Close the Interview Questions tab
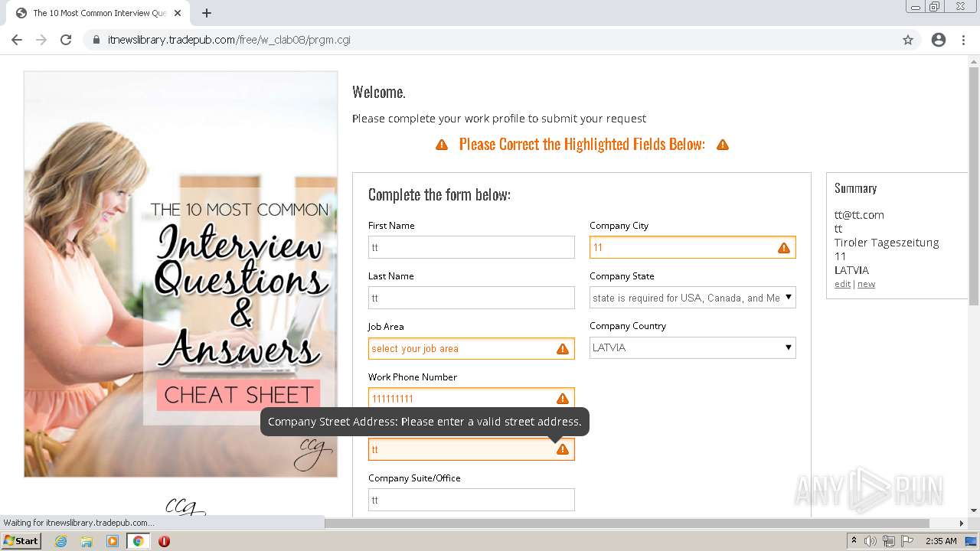 tap(178, 13)
